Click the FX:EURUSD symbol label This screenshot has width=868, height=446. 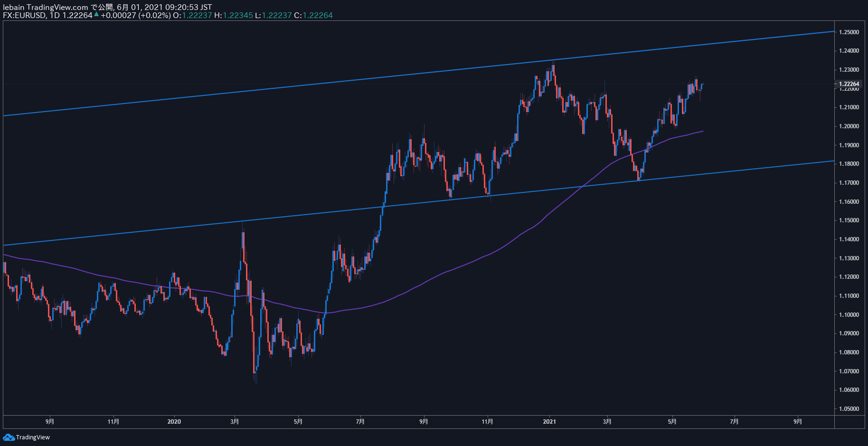coord(25,15)
